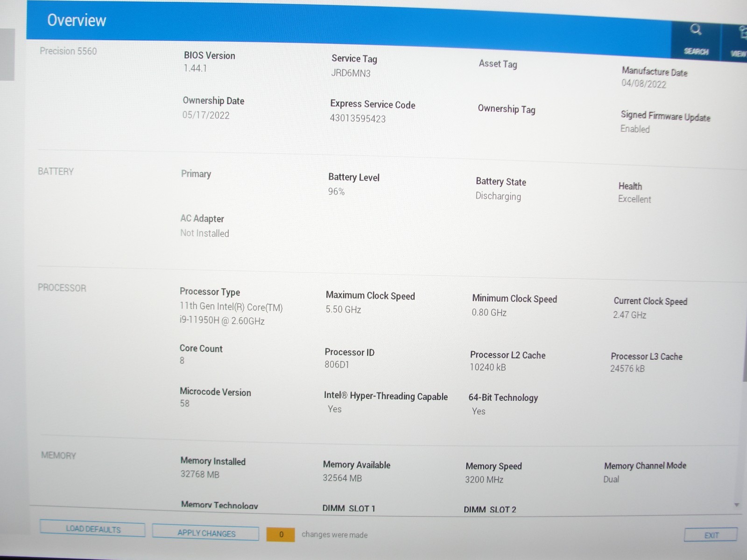
Task: Select the 'changes were made' status text
Action: tap(334, 535)
